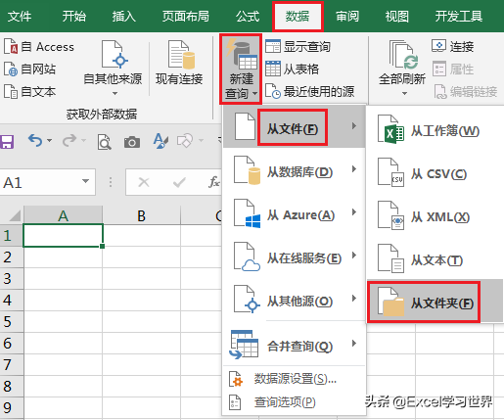The image size is (504, 420).
Task: Click the fx insert function icon
Action: 214,182
